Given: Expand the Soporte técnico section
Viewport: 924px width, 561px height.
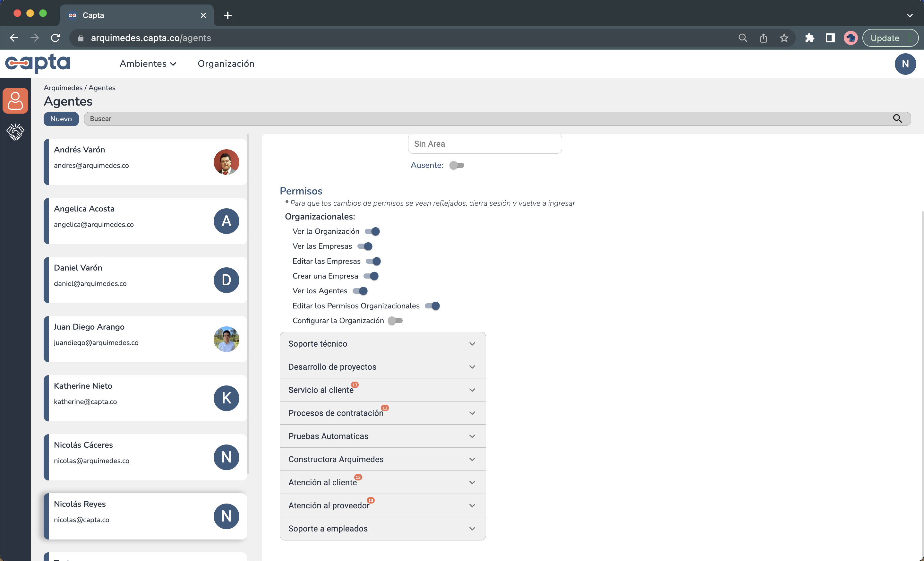Looking at the screenshot, I should 382,343.
